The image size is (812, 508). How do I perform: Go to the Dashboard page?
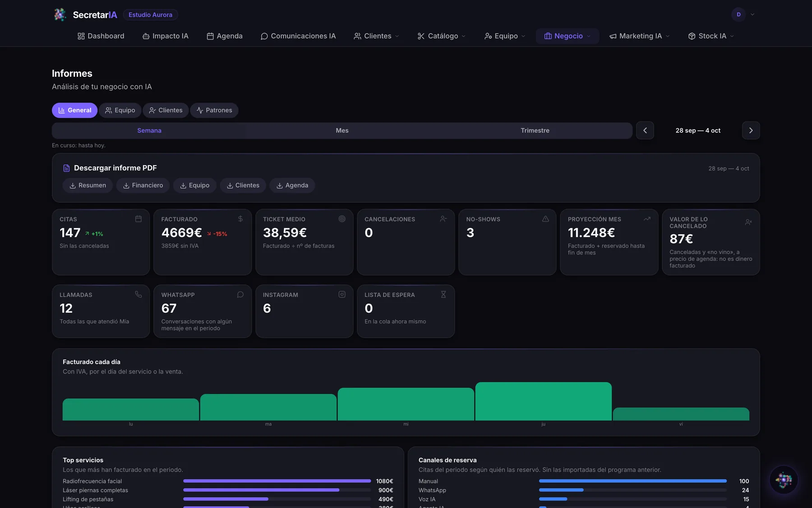click(101, 36)
